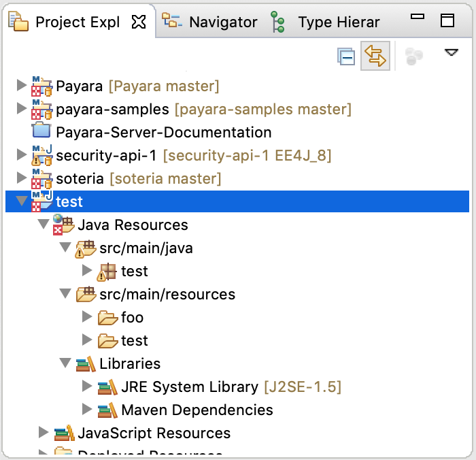Close the Project Explorer tab
476x460 pixels.
(x=138, y=22)
